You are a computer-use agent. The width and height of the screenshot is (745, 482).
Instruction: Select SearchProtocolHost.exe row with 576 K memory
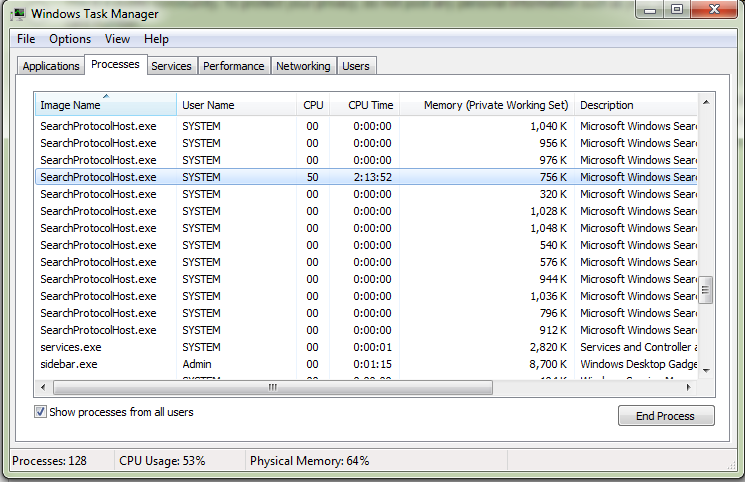pyautogui.click(x=366, y=262)
